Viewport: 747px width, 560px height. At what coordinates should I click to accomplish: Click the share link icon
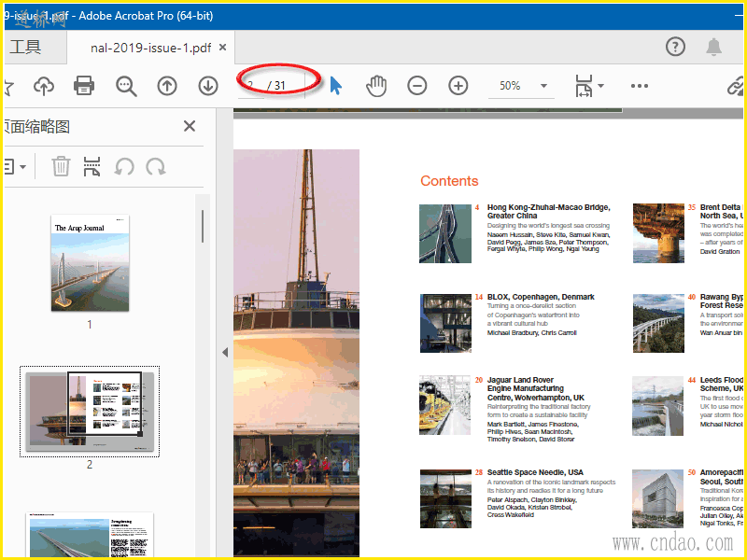(736, 86)
